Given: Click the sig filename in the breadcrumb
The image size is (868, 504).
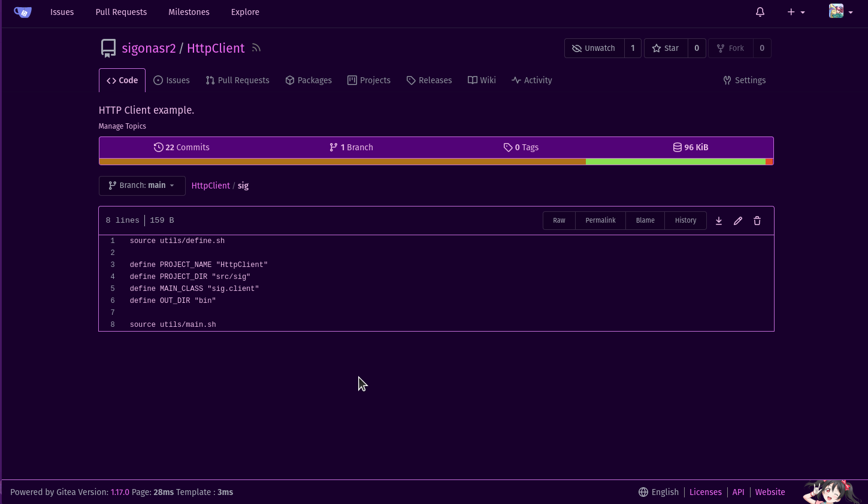Looking at the screenshot, I should 243,186.
